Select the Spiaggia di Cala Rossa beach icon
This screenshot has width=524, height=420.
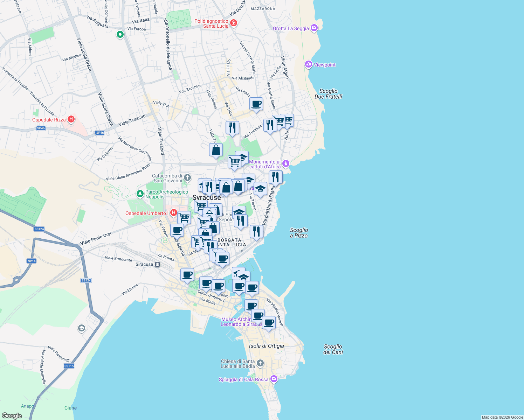[274, 379]
